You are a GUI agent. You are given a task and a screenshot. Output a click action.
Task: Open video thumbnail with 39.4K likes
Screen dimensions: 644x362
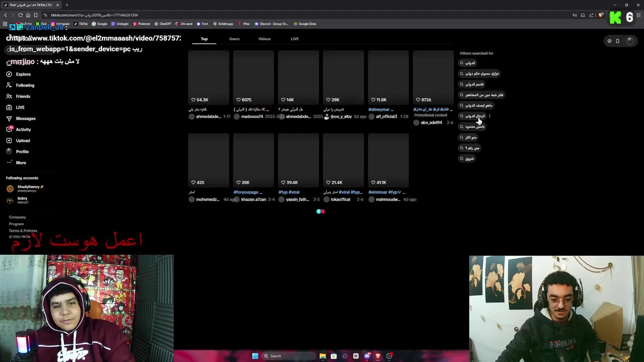pyautogui.click(x=298, y=160)
